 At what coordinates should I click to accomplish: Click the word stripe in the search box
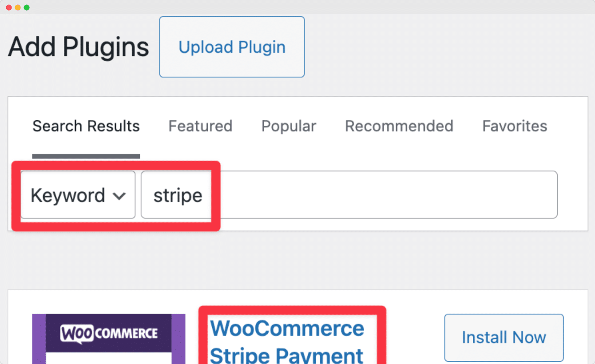click(178, 196)
